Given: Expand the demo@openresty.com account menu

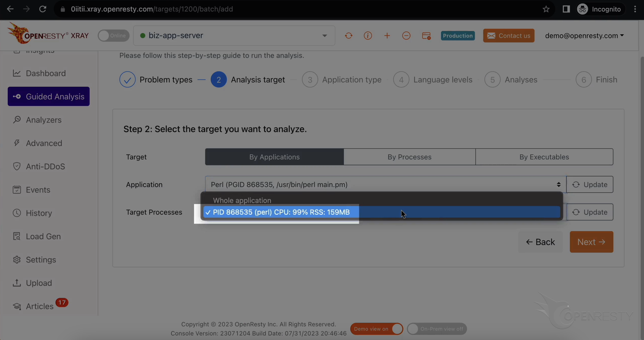Looking at the screenshot, I should coord(584,35).
